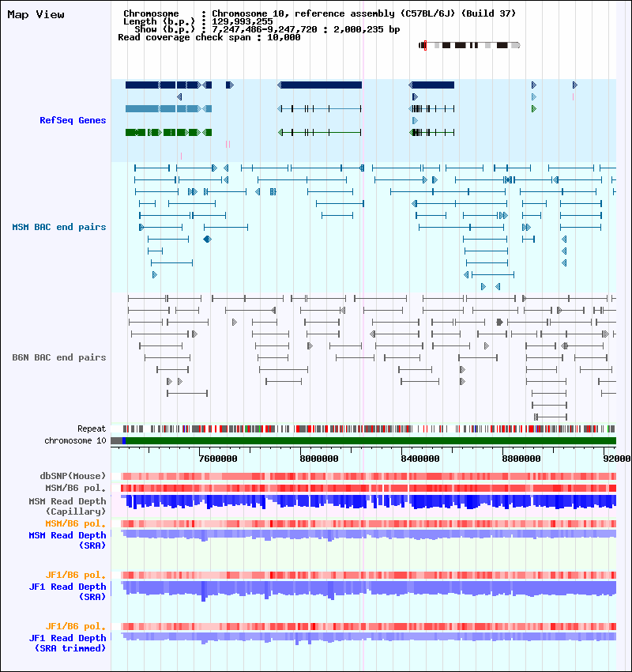This screenshot has width=632, height=672.
Task: Click the dbSNP(Mouse) density heat strip
Action: (368, 476)
